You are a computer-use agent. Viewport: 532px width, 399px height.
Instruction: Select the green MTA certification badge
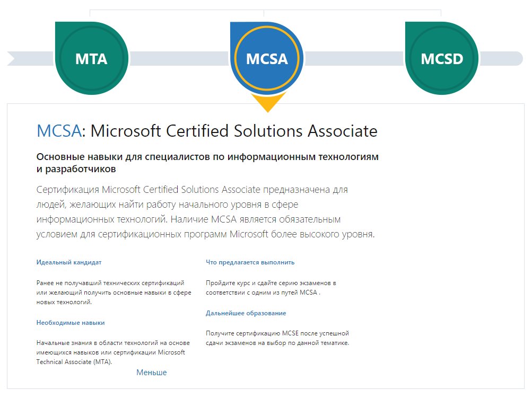91,59
